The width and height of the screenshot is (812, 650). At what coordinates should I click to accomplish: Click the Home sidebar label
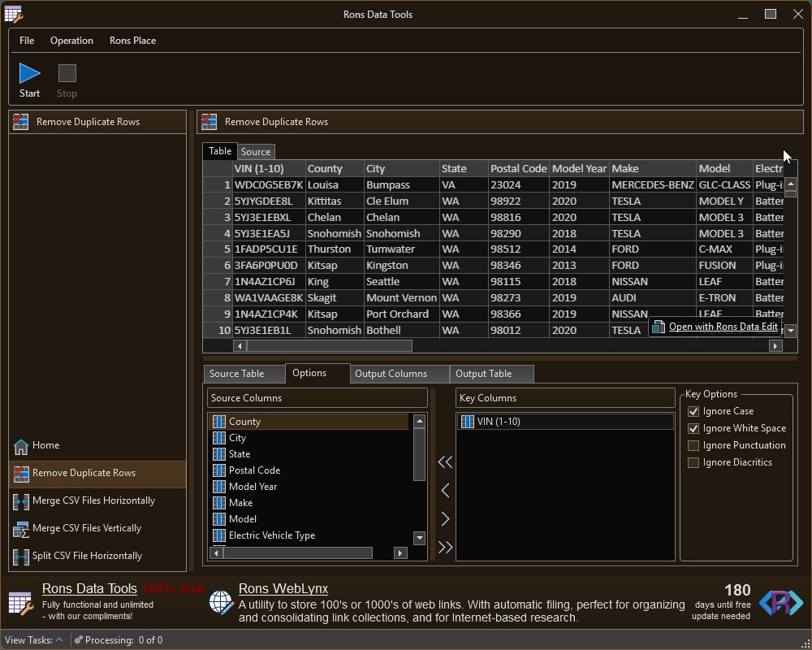pos(46,445)
